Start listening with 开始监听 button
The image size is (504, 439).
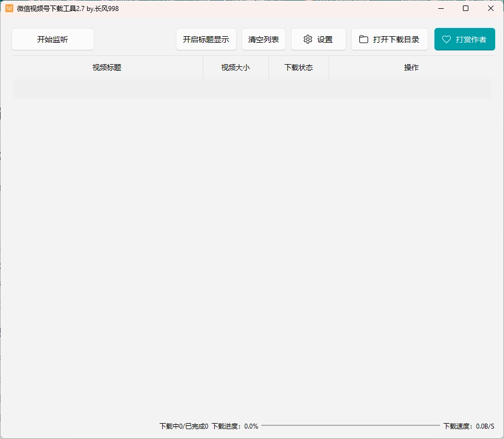click(x=53, y=39)
